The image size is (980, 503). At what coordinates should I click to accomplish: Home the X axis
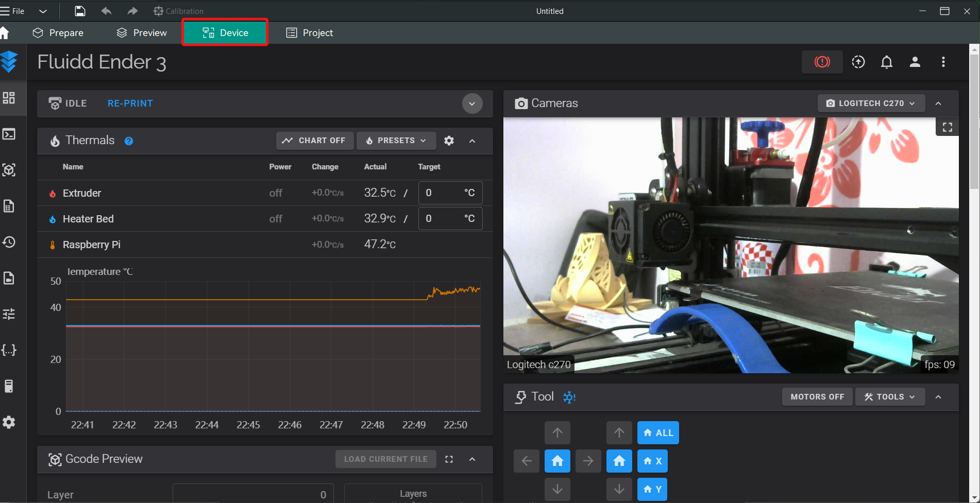pos(652,461)
